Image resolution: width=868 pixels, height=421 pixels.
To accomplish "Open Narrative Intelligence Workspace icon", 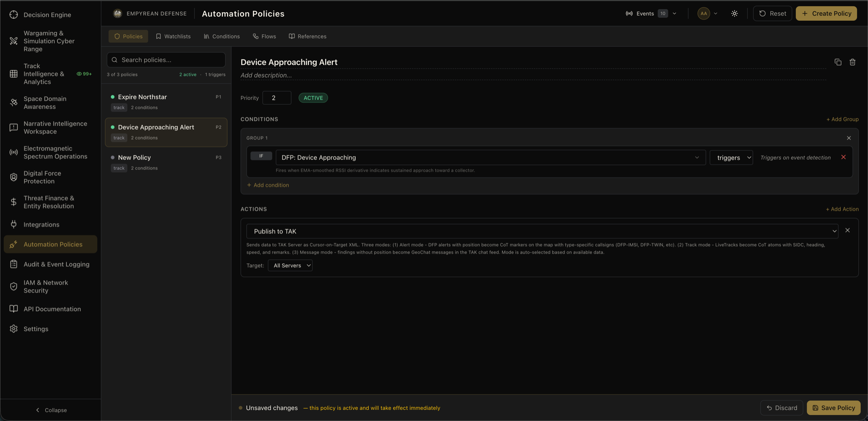I will pyautogui.click(x=14, y=128).
